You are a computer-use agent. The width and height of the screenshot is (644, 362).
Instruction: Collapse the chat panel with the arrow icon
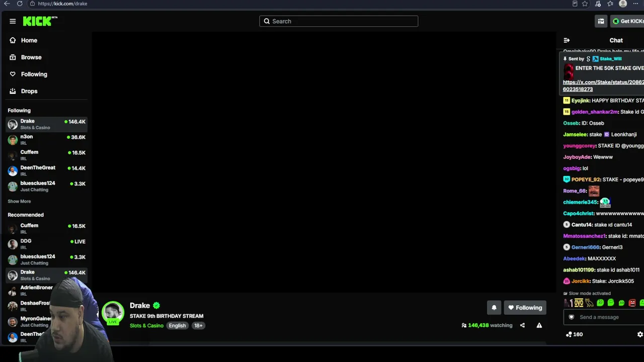[x=567, y=40]
